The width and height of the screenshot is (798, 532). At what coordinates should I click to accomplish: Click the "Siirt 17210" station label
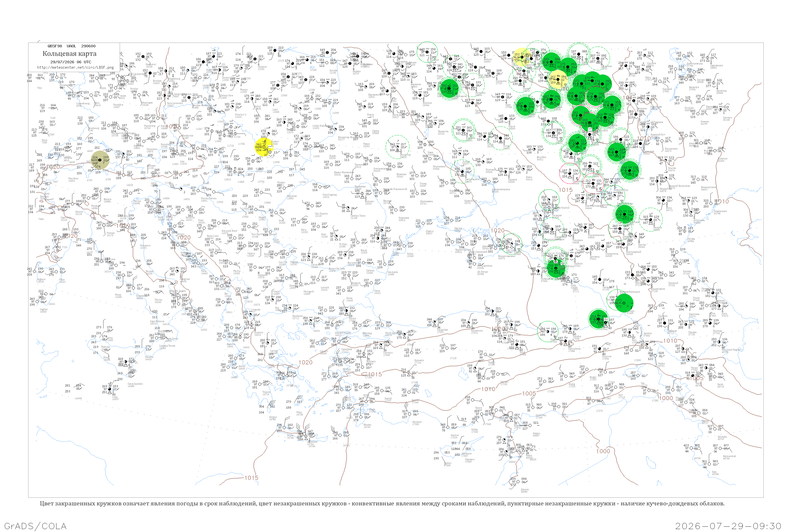point(622,396)
